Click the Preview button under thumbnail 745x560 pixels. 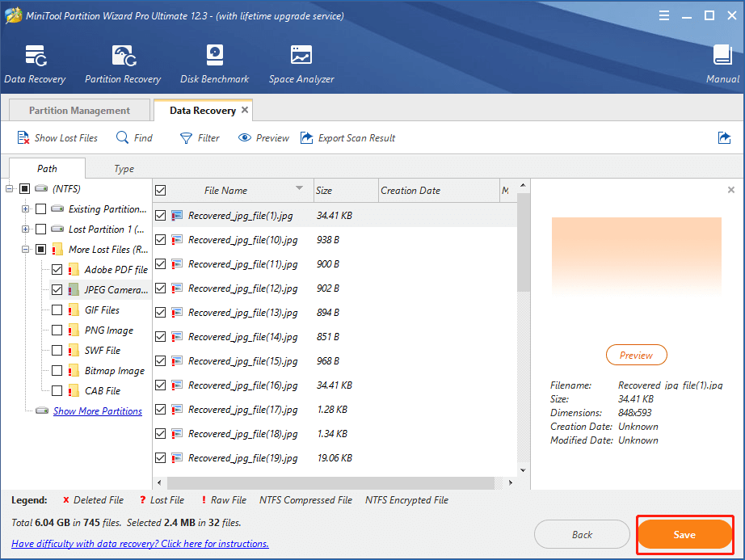coord(636,355)
